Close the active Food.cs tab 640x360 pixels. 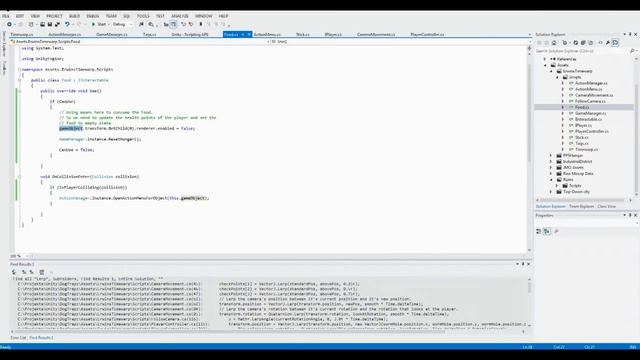pos(249,35)
